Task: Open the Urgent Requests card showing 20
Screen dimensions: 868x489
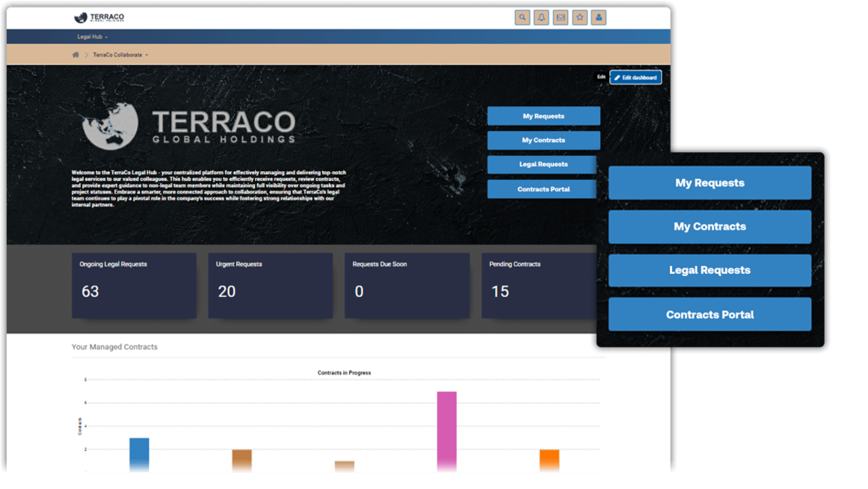Action: point(270,286)
